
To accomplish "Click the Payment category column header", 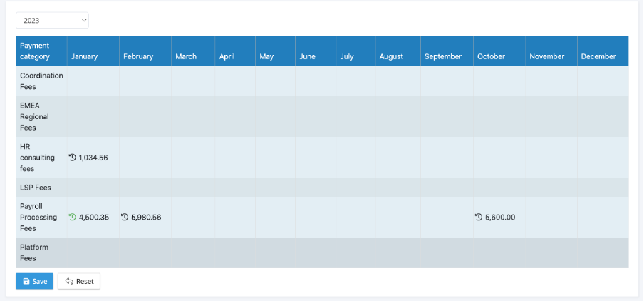I will [41, 51].
